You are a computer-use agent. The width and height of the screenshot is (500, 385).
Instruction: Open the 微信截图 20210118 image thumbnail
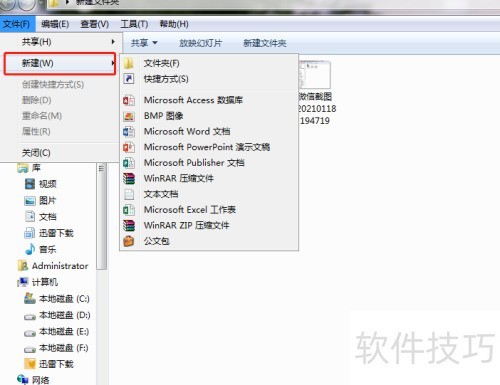pyautogui.click(x=315, y=75)
